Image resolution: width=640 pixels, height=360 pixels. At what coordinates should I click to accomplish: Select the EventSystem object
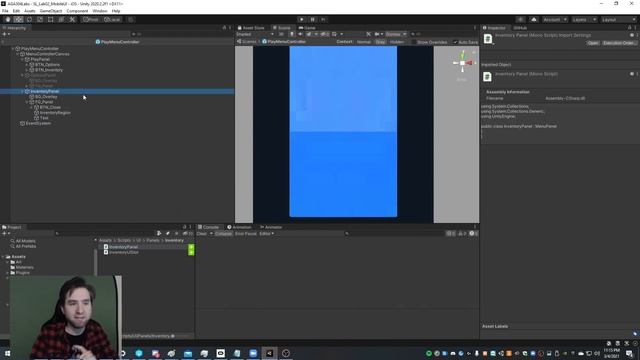click(38, 123)
